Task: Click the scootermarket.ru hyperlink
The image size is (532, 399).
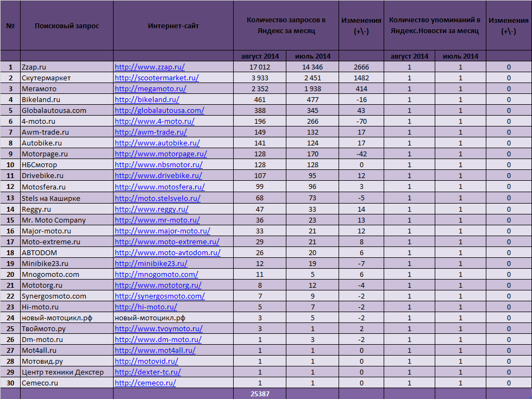Action: (x=157, y=78)
